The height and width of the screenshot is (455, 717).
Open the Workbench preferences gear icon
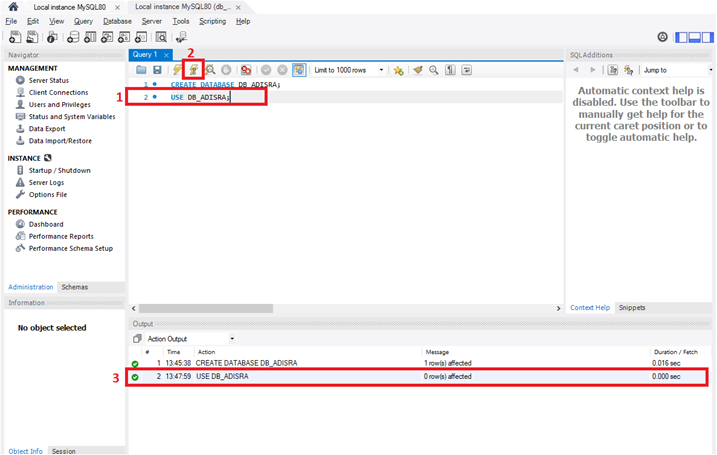(662, 37)
